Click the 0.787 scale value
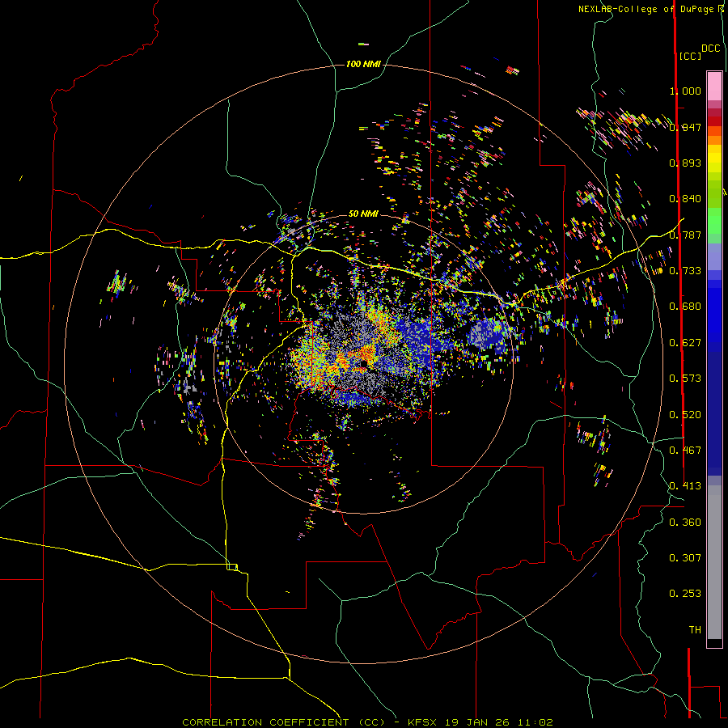This screenshot has height=728, width=728. [x=685, y=235]
